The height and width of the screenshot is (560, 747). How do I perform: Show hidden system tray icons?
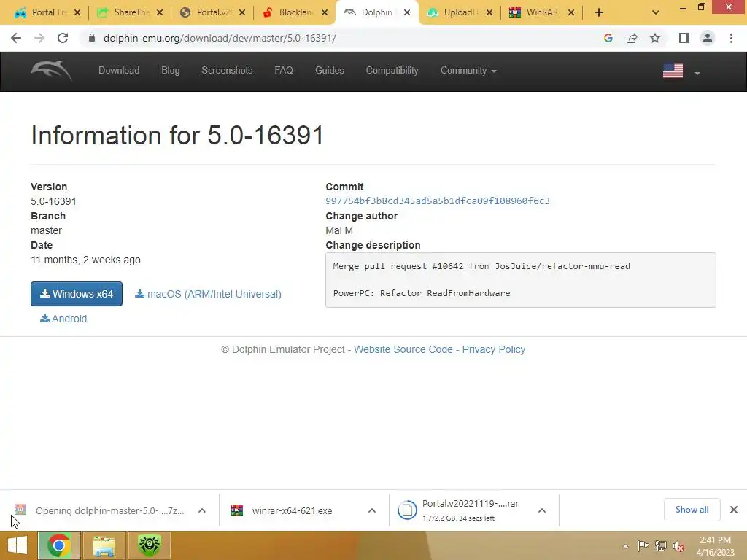pos(625,546)
